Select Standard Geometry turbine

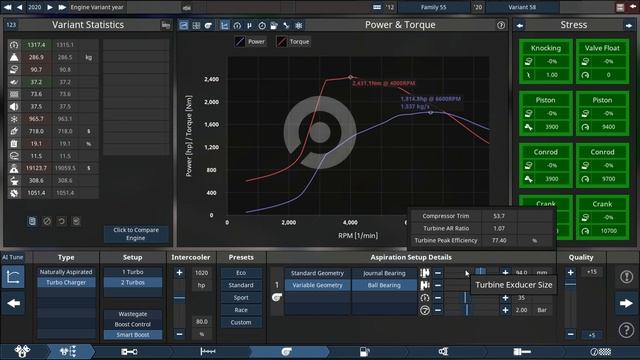(x=317, y=273)
